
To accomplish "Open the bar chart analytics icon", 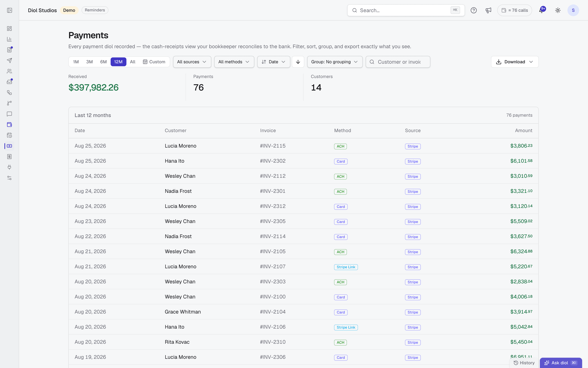I will click(10, 39).
